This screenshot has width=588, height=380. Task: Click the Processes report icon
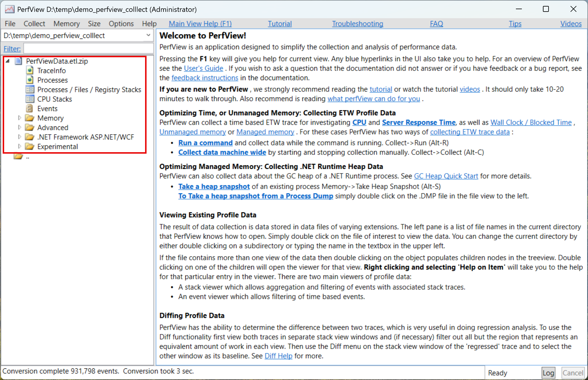click(x=30, y=80)
